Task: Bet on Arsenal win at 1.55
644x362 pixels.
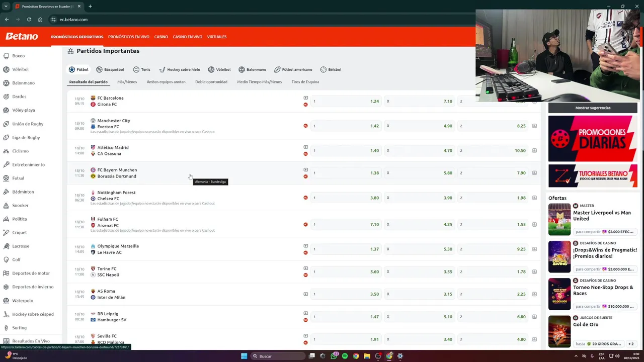Action: (493, 225)
